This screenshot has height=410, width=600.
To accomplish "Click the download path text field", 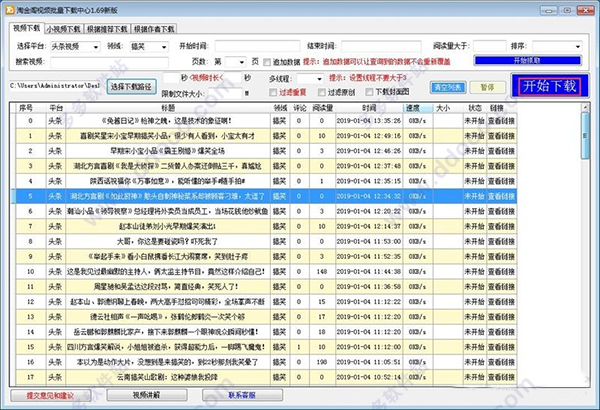I will pyautogui.click(x=55, y=86).
